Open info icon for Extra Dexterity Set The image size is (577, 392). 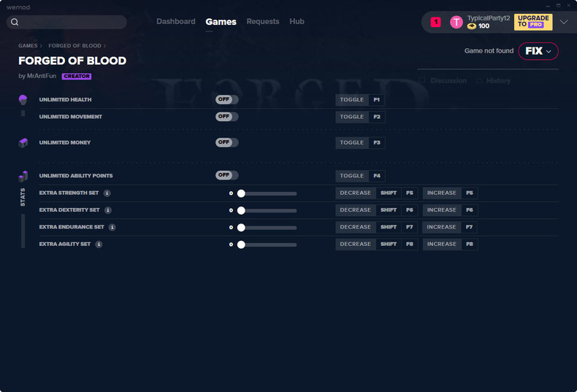coord(108,210)
